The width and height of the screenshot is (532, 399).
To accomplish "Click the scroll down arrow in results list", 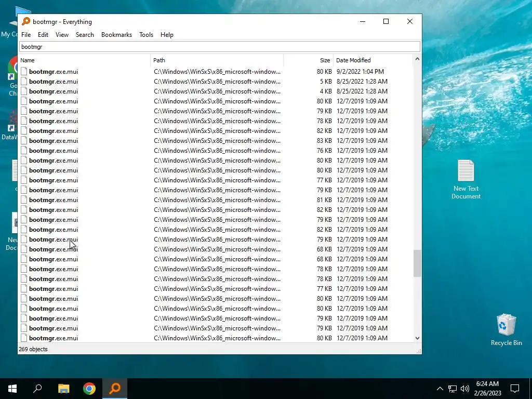I will pos(417,338).
